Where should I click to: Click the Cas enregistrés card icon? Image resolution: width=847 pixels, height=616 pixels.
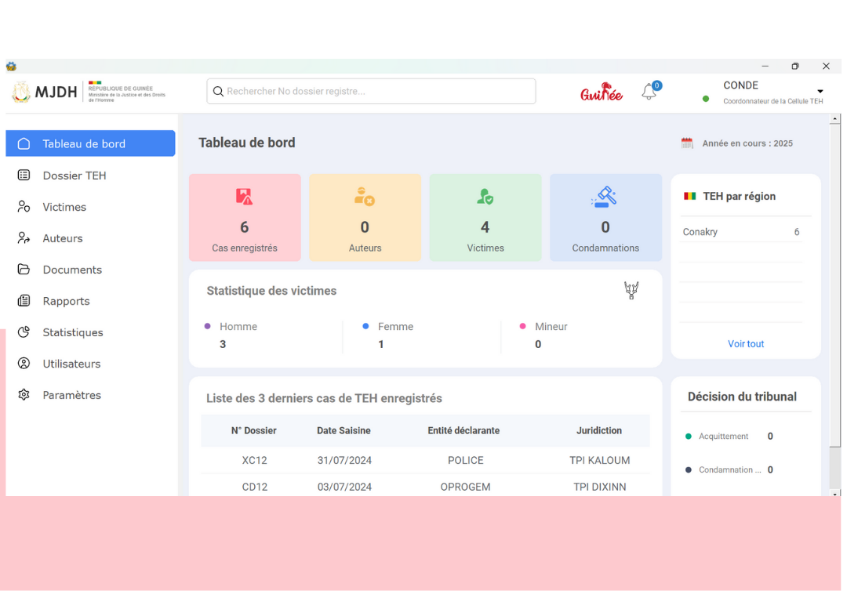244,197
